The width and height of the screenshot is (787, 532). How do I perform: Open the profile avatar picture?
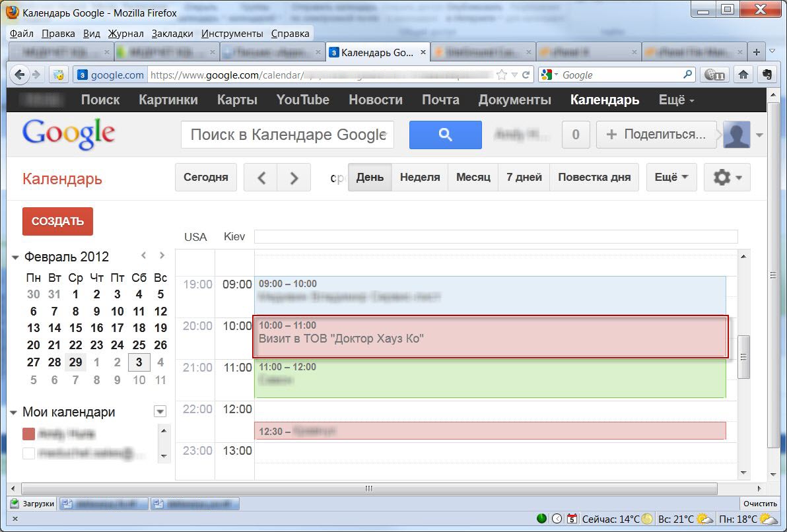736,135
